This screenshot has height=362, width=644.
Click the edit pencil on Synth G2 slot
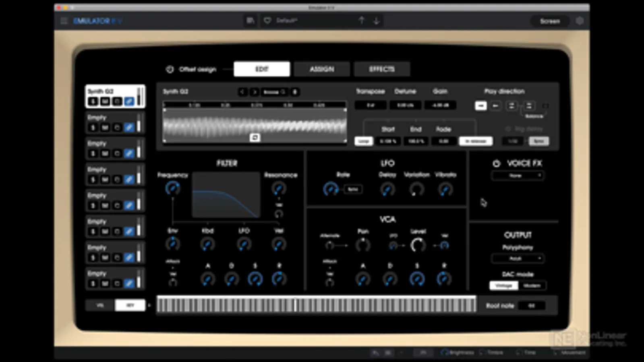(x=129, y=101)
